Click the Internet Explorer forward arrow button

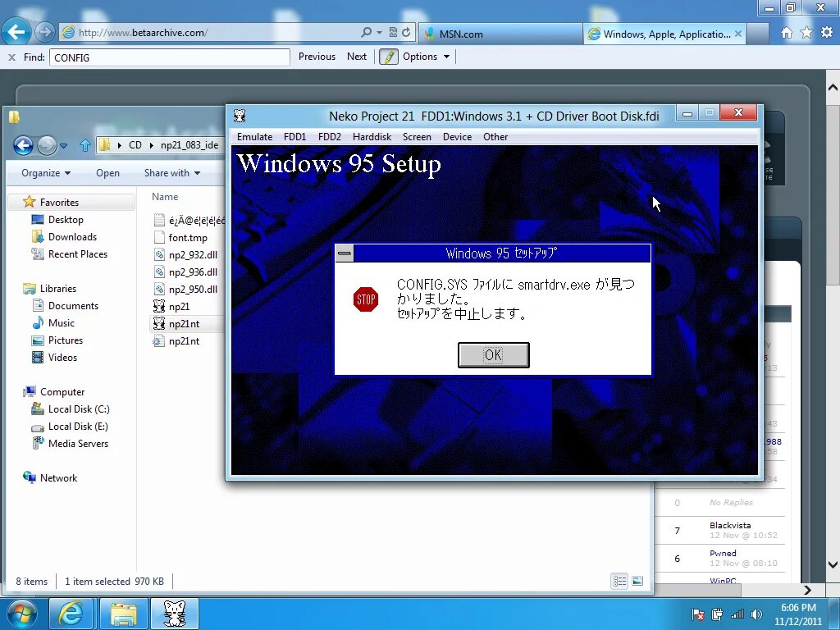[45, 33]
